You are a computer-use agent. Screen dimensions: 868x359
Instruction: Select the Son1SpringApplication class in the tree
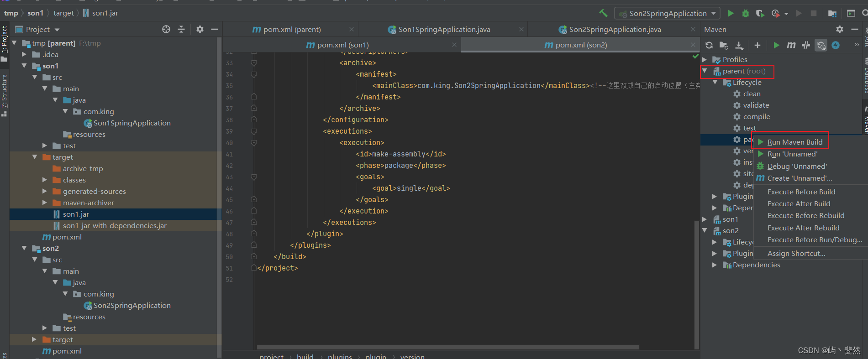click(x=132, y=123)
